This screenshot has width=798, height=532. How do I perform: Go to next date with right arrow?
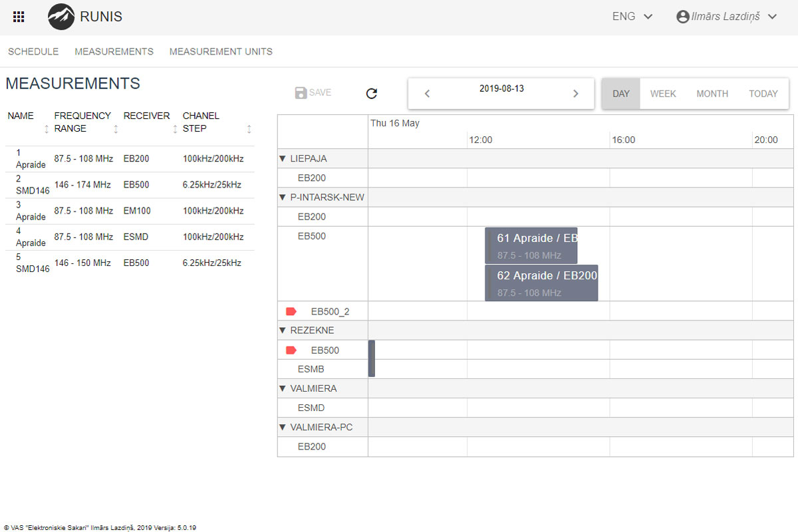[576, 94]
